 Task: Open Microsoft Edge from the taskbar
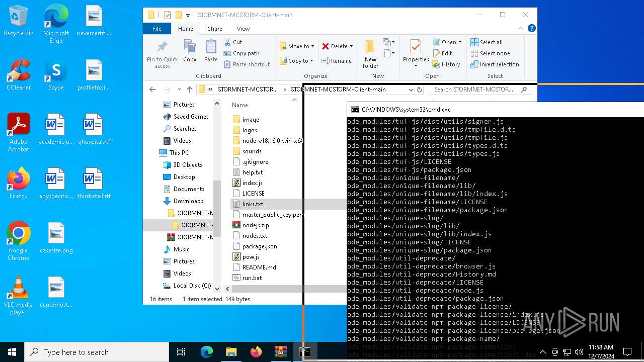tap(207, 352)
